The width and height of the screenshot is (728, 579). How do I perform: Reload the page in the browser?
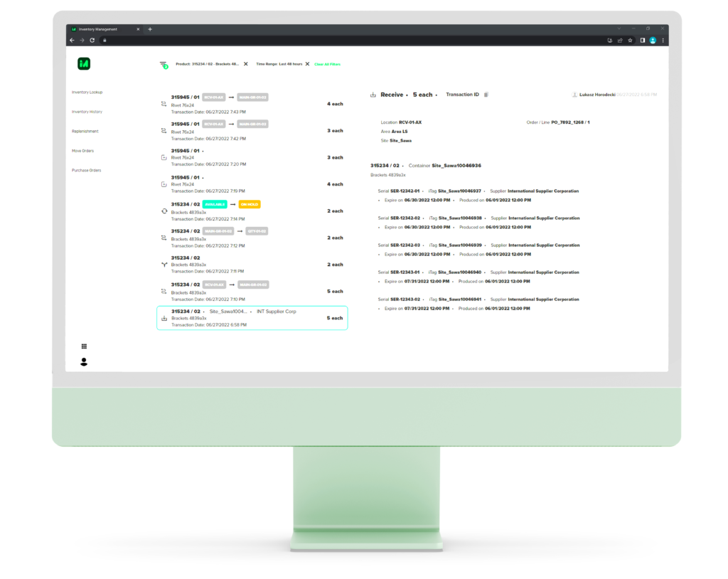(x=92, y=41)
